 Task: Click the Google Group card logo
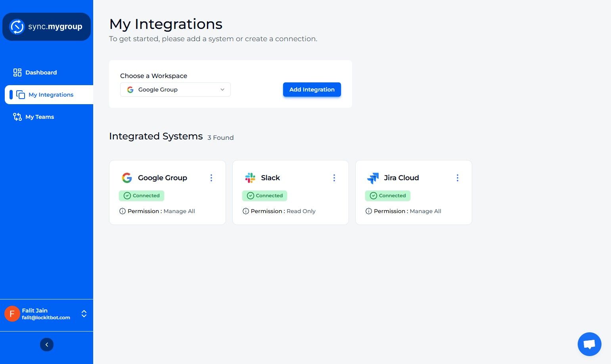coord(127,178)
